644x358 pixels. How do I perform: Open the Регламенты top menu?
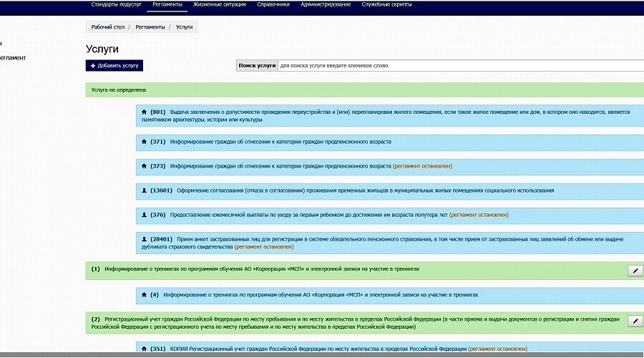[x=167, y=5]
